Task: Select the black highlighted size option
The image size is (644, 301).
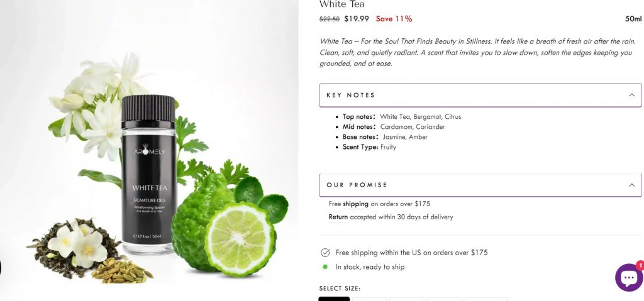Action: coord(334,299)
